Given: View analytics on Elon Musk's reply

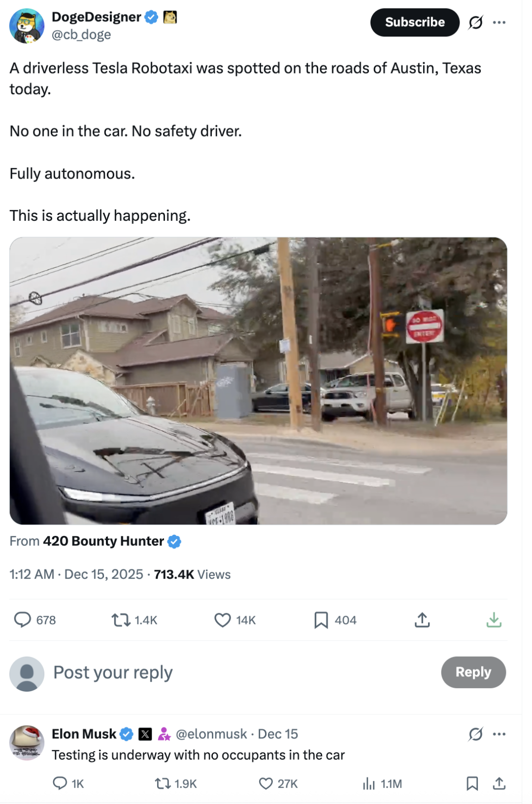Looking at the screenshot, I should pos(369,783).
